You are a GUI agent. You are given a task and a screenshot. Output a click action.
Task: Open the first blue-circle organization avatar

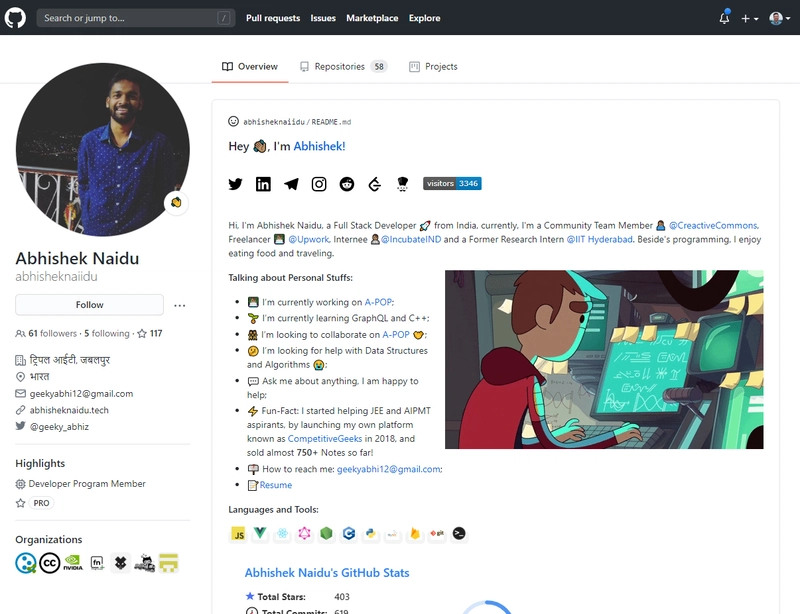26,563
